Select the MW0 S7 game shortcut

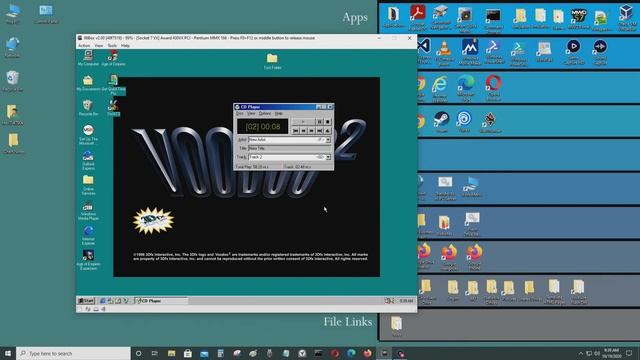[x=578, y=19]
